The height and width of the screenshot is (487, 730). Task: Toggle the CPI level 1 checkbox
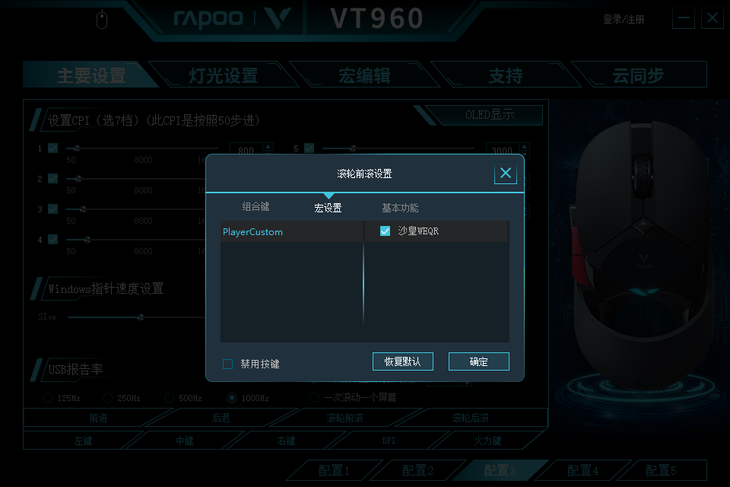[x=53, y=148]
